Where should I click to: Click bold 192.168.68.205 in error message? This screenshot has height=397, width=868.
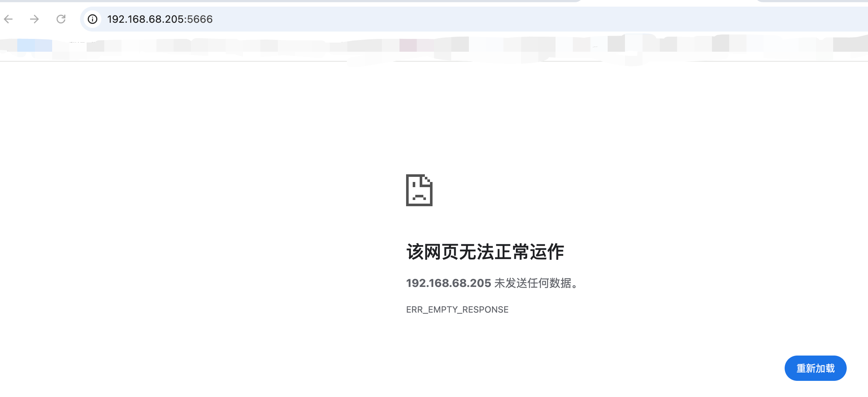pos(448,283)
